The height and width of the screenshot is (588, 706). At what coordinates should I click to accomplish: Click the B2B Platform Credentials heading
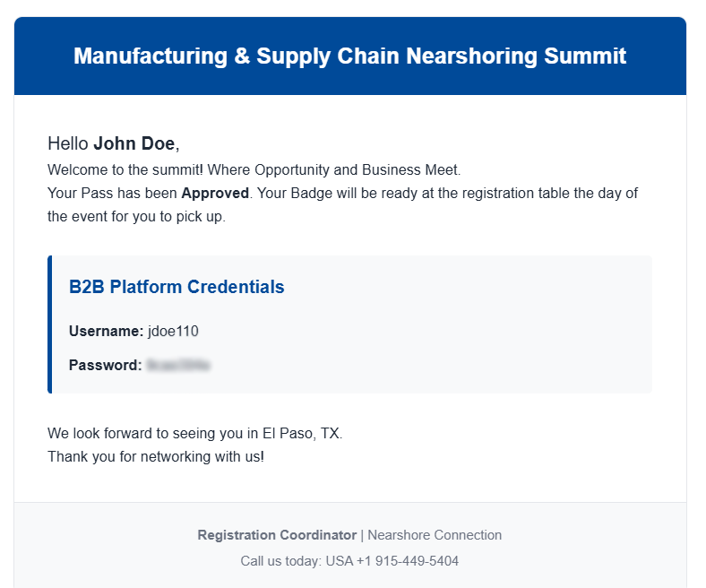176,287
